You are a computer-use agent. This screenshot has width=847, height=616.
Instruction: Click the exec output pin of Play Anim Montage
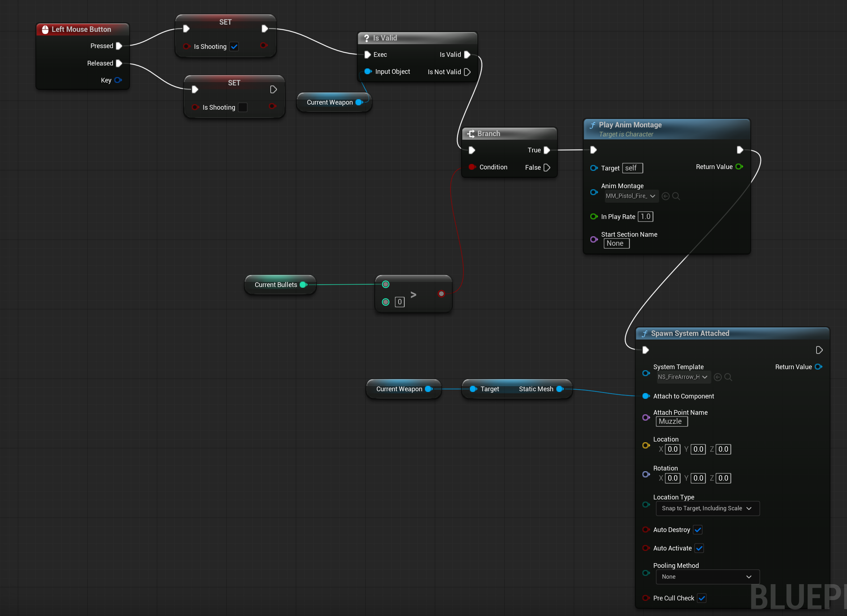(x=740, y=150)
